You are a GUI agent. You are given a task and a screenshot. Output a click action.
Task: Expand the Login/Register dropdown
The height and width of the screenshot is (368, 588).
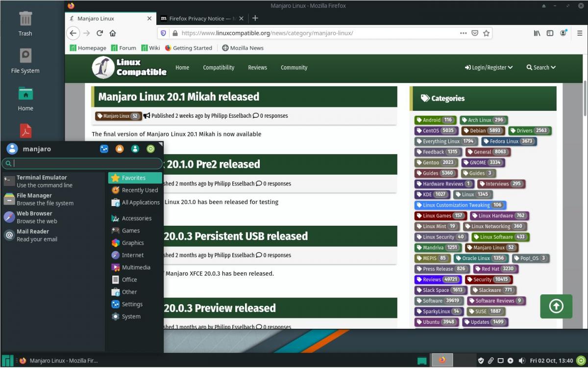(x=489, y=68)
